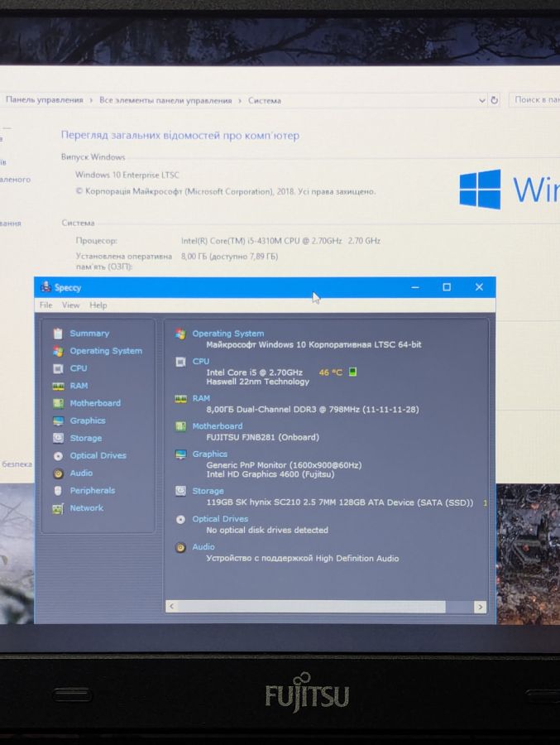The height and width of the screenshot is (745, 560).
Task: Click the refresh icon in Control Panel address bar
Action: point(494,100)
